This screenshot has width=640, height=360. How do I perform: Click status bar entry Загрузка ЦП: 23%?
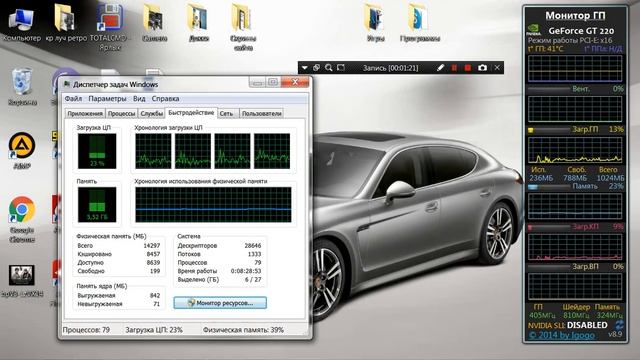pos(154,330)
